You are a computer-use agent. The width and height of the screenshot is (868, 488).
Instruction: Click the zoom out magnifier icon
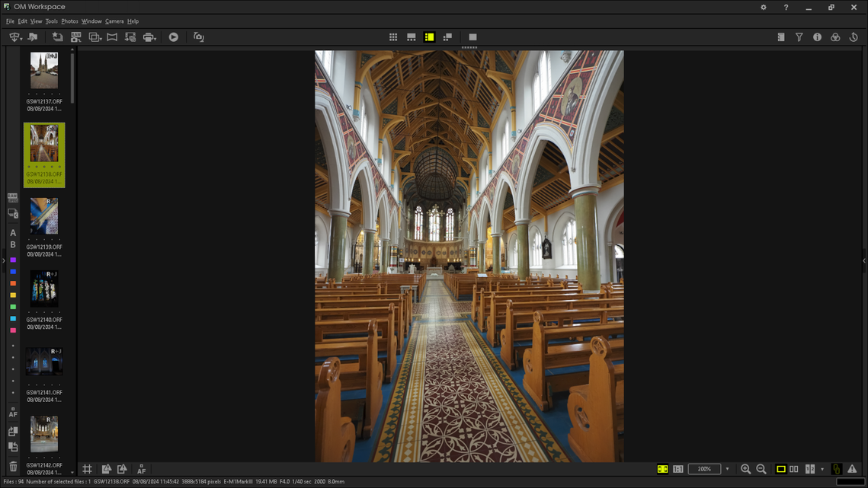(761, 469)
